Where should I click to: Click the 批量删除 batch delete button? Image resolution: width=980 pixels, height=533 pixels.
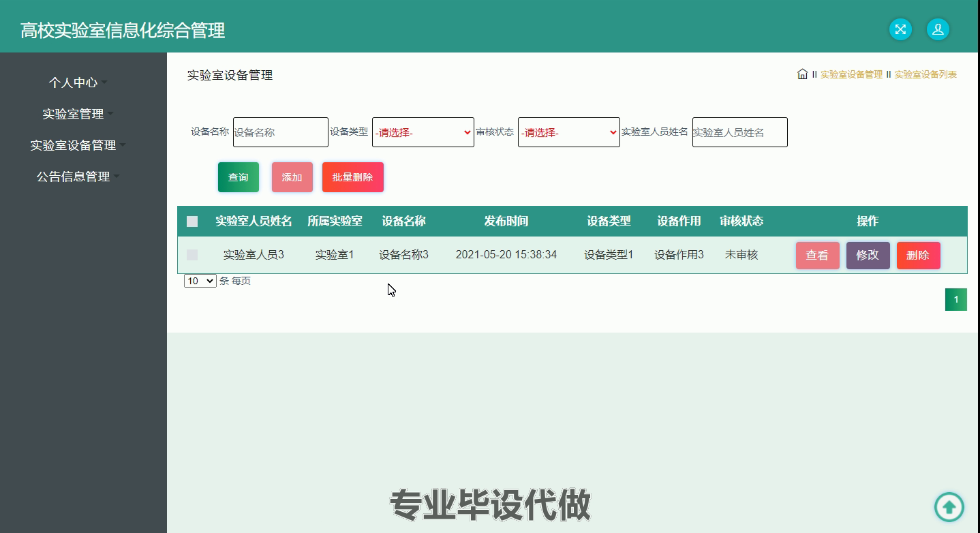point(353,177)
